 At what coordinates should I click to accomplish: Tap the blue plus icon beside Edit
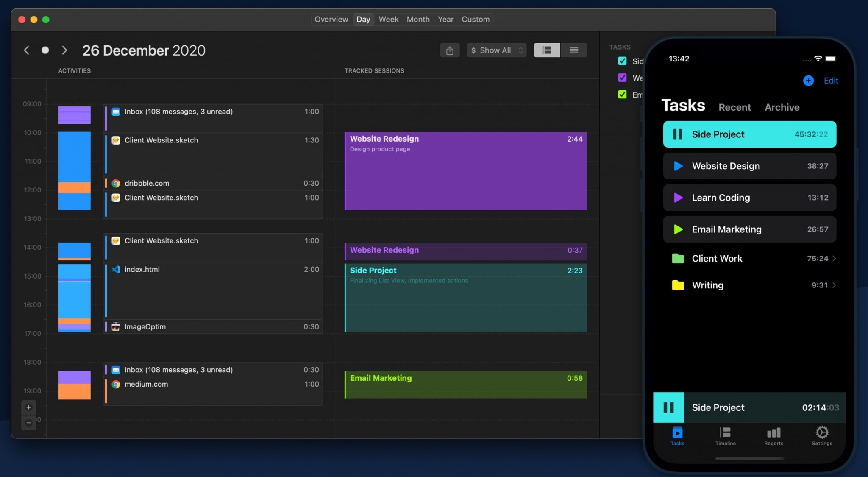pyautogui.click(x=808, y=81)
